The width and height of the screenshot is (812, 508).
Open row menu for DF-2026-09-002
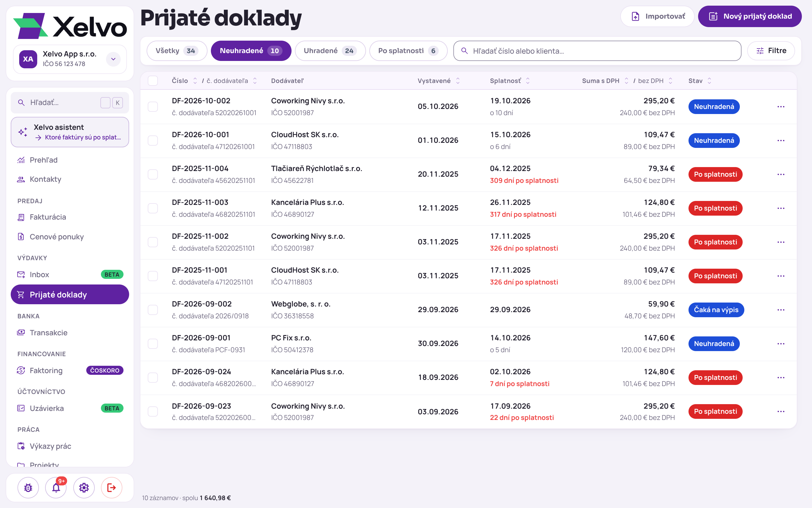coord(781,310)
